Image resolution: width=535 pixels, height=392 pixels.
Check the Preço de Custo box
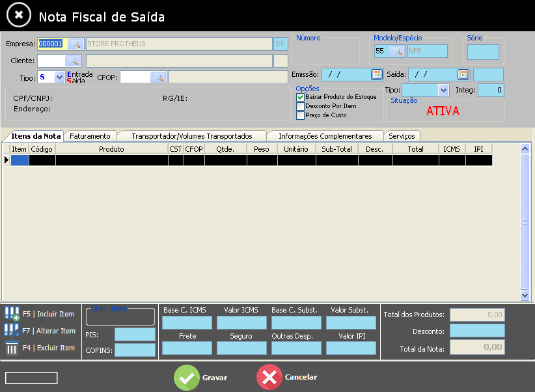coord(300,115)
